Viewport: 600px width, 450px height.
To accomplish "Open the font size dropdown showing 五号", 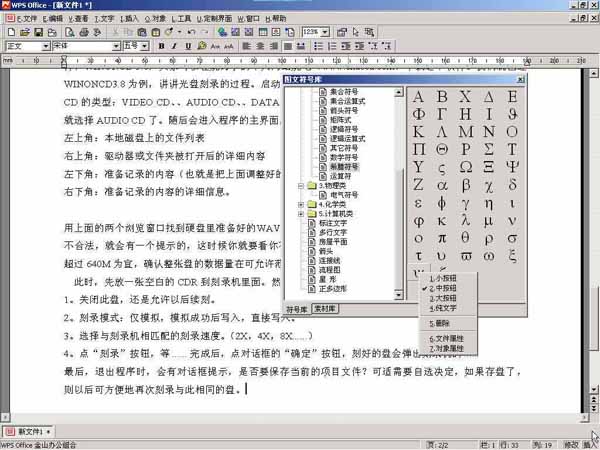I will point(145,46).
